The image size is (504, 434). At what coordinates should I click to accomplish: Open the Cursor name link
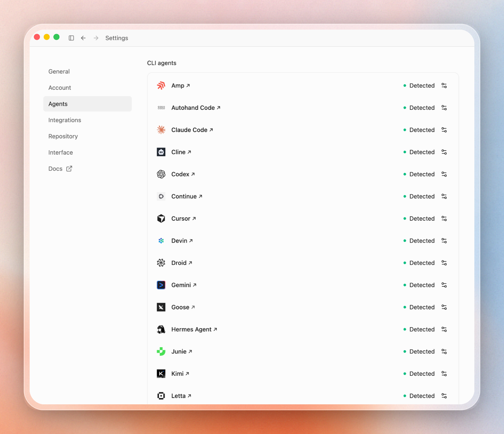184,218
